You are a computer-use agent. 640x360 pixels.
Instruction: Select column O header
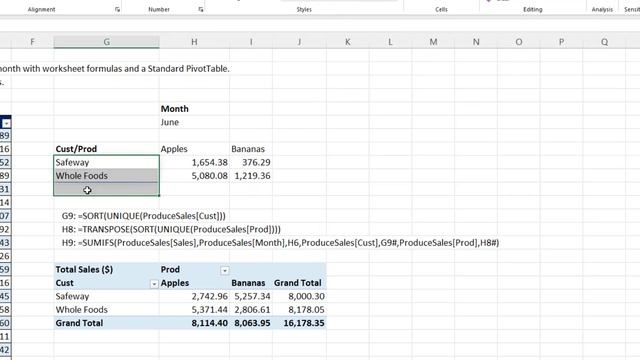tap(519, 42)
